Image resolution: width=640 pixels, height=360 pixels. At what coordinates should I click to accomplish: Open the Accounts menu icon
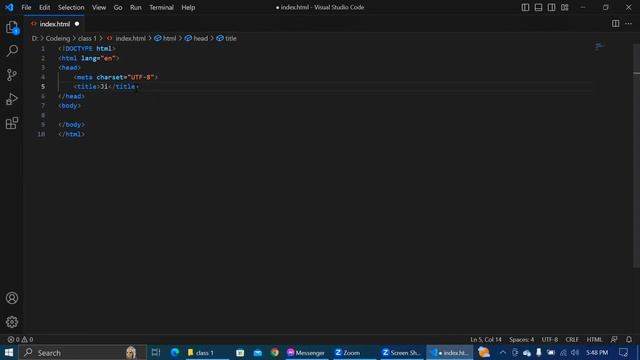coord(12,298)
